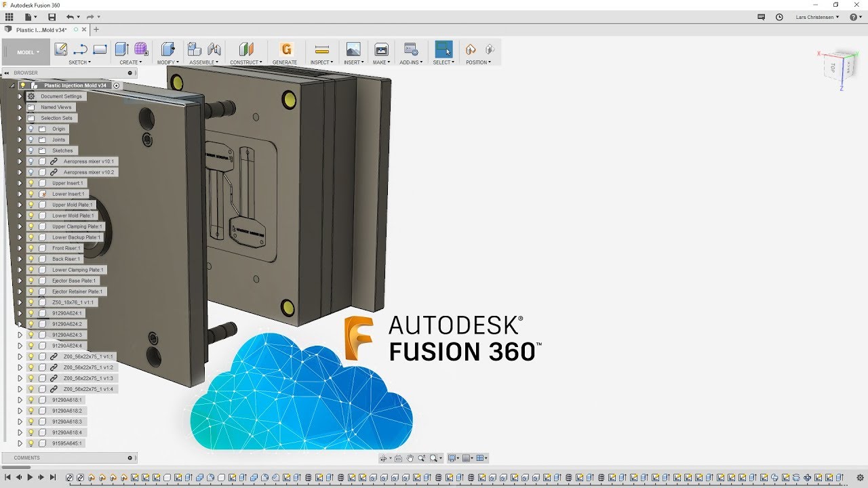Open the CONSTRUCT menu
Viewport: 868px width, 488px height.
246,62
